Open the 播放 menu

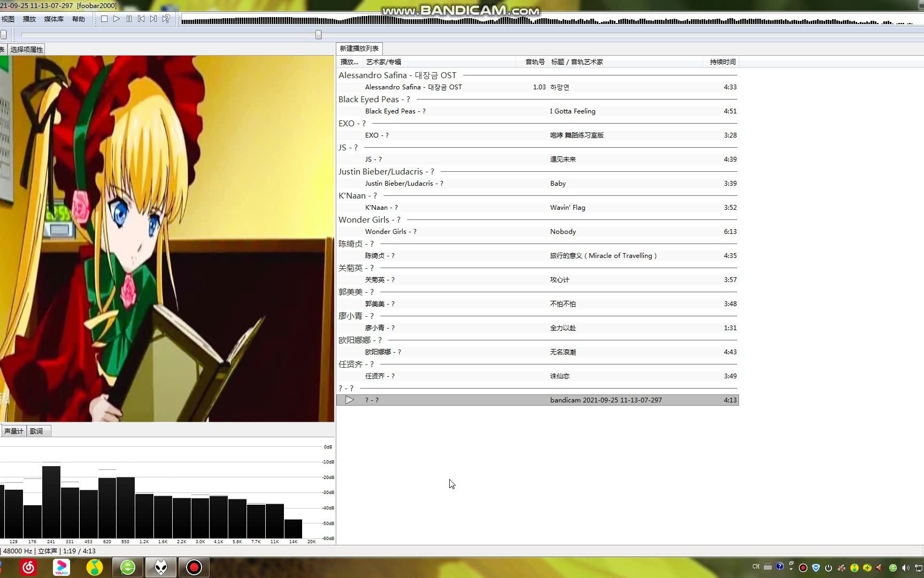[29, 19]
